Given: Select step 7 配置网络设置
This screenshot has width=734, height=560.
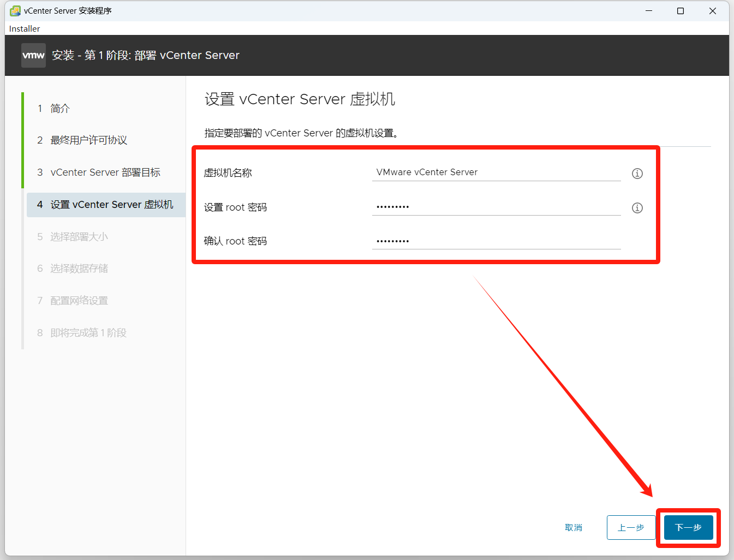Looking at the screenshot, I should coord(79,301).
